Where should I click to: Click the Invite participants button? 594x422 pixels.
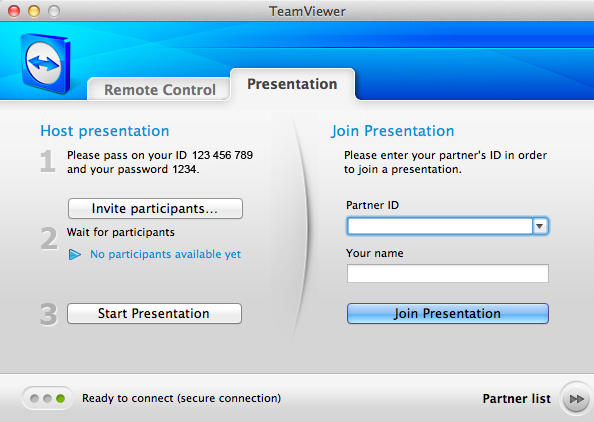155,208
